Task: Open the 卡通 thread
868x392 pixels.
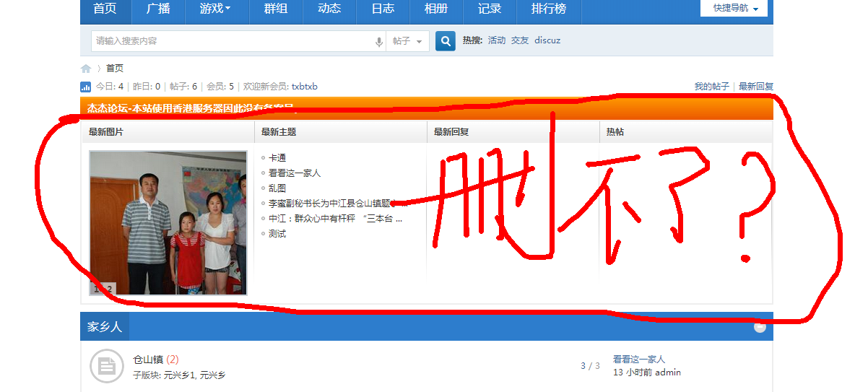Action: click(277, 157)
